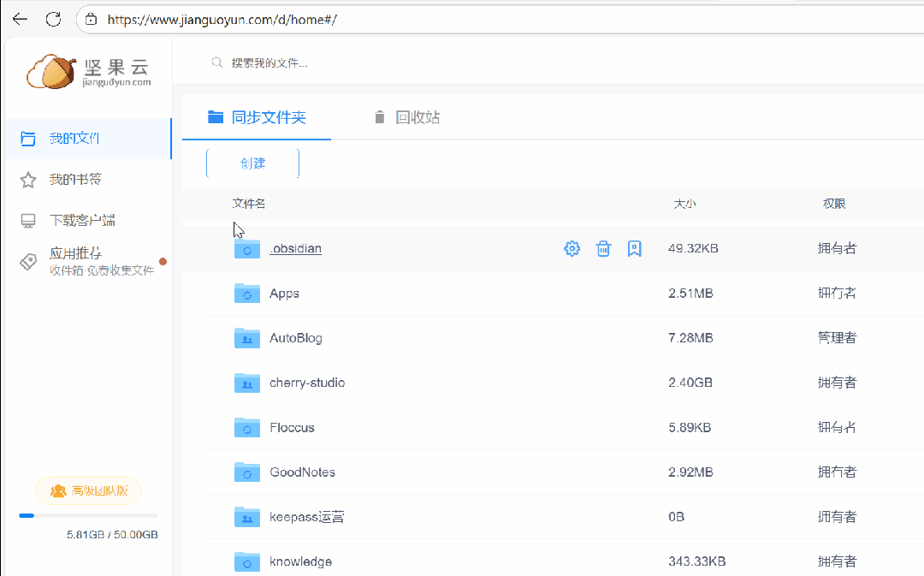Click the site lock icon in address bar
Image resolution: width=924 pixels, height=576 pixels.
(92, 20)
